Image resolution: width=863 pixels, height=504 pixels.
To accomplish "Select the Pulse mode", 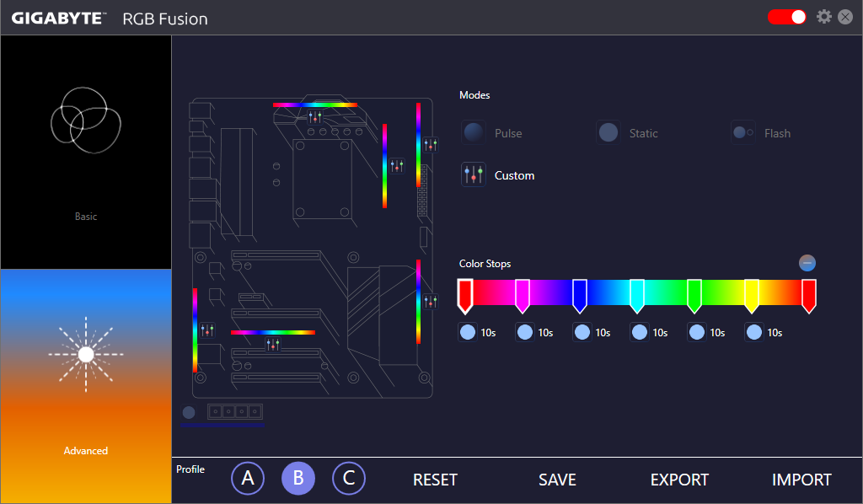I will (x=474, y=132).
